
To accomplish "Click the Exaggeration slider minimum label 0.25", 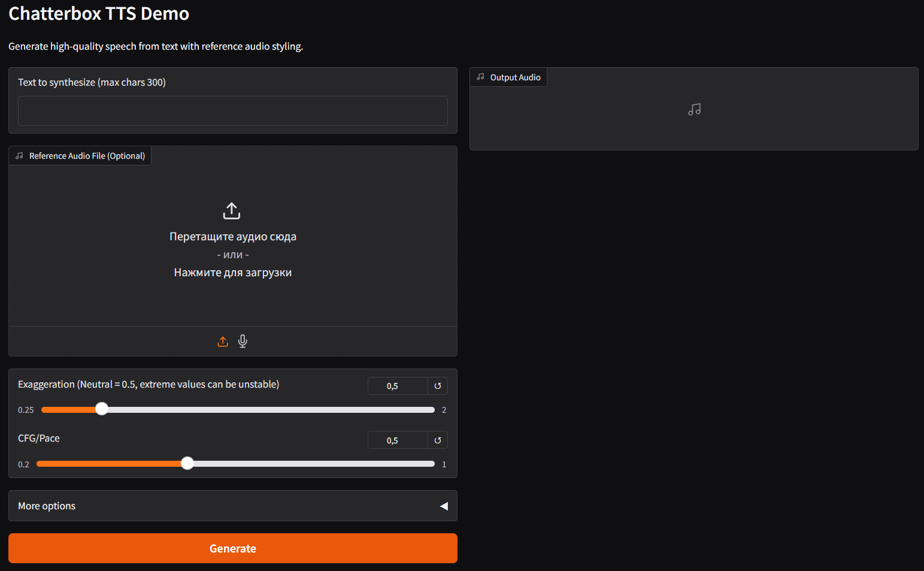I will pyautogui.click(x=26, y=410).
